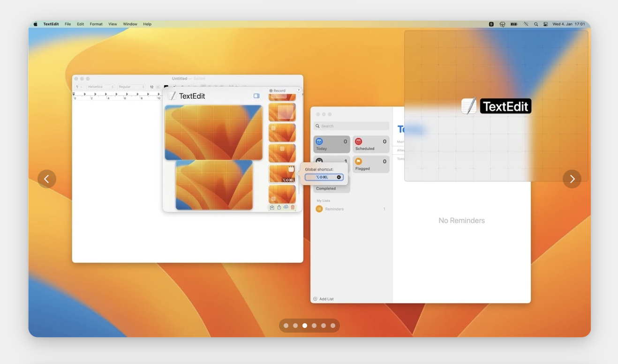Open the Window menu
The width and height of the screenshot is (618, 364).
(130, 24)
